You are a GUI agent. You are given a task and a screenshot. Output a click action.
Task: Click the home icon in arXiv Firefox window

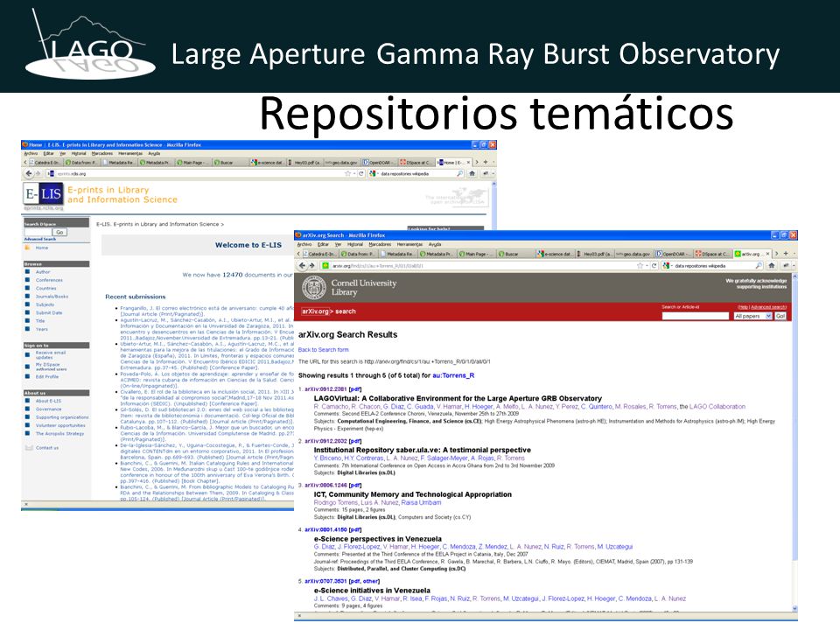pos(772,266)
